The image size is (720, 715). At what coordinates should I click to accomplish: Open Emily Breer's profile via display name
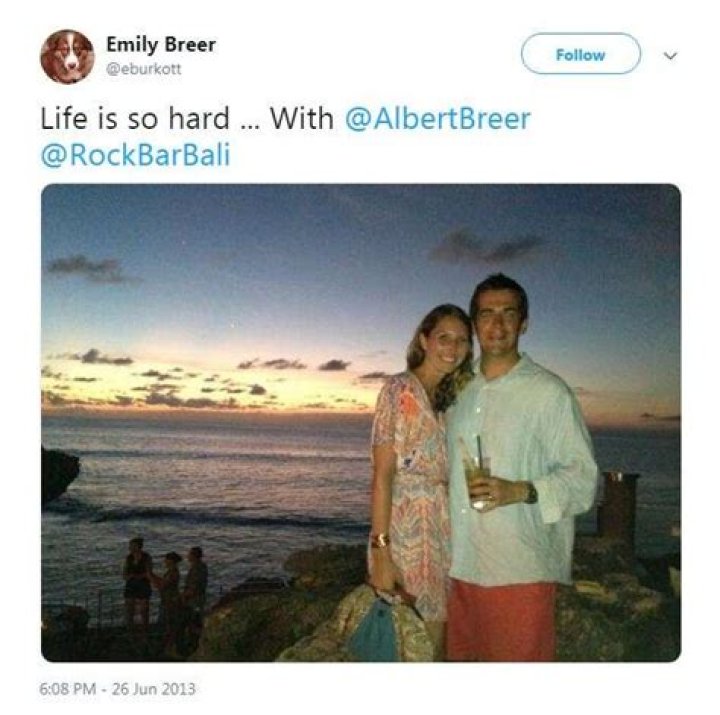[x=160, y=45]
